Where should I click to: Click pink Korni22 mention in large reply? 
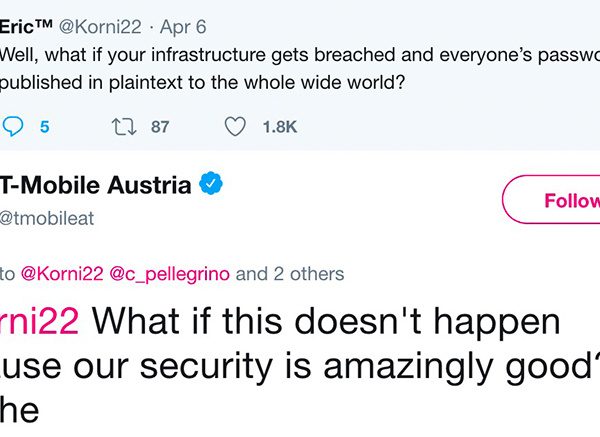[39, 321]
